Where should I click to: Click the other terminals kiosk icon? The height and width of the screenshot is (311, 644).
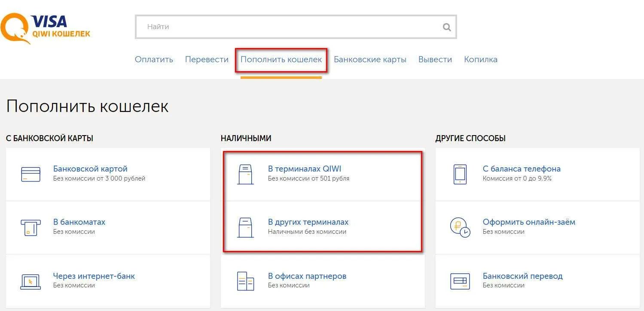(245, 228)
